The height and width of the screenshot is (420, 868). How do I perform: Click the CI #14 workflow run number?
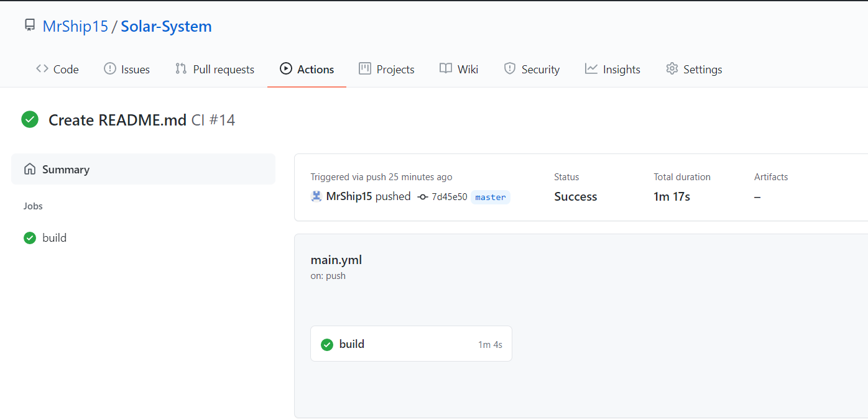point(213,120)
